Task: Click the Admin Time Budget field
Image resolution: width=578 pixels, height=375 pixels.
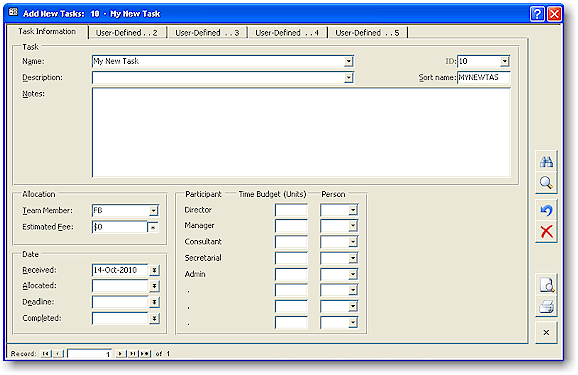Action: pos(291,274)
